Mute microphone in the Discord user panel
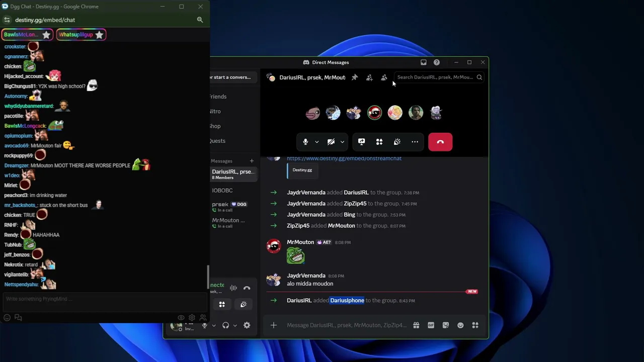The image size is (644, 362). pos(204,325)
